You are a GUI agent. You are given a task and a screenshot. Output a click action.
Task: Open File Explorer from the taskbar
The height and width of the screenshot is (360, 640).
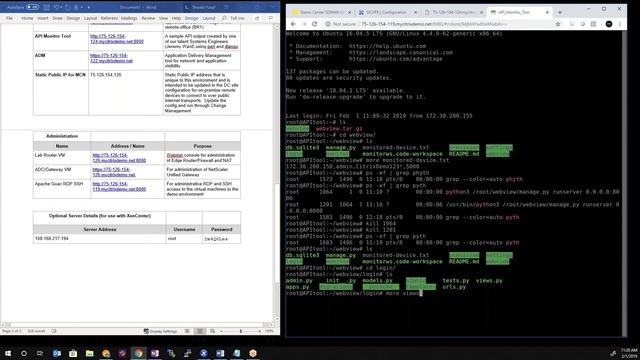coord(89,353)
